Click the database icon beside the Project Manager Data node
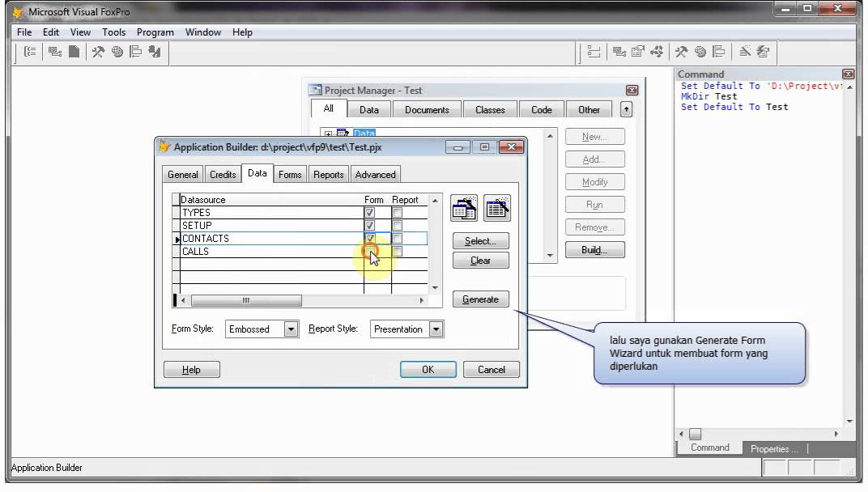Screen dimensions: 868x492 pos(343,133)
